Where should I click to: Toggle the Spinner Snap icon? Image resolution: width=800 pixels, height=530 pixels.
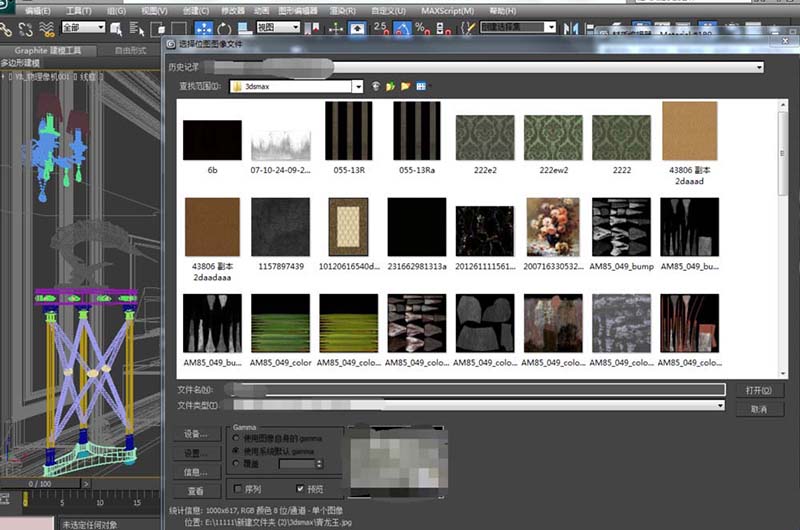(443, 29)
